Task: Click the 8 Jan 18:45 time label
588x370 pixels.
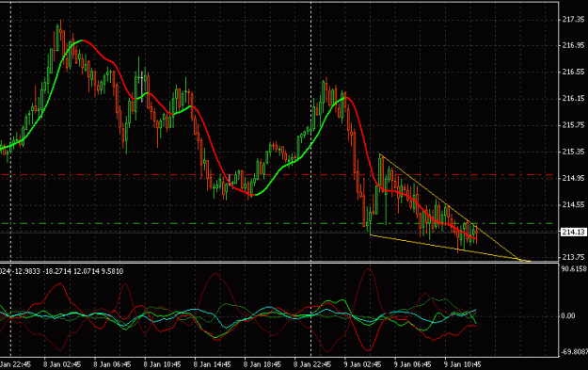Action: coord(262,364)
